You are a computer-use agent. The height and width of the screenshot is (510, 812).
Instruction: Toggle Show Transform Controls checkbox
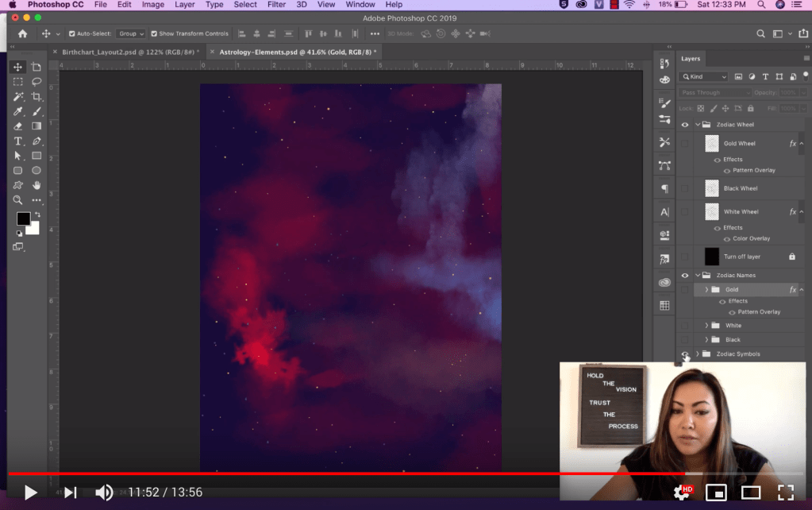click(155, 34)
